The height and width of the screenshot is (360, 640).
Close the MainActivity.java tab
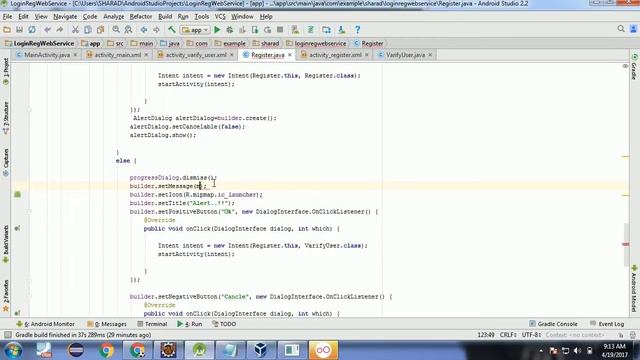tap(76, 55)
